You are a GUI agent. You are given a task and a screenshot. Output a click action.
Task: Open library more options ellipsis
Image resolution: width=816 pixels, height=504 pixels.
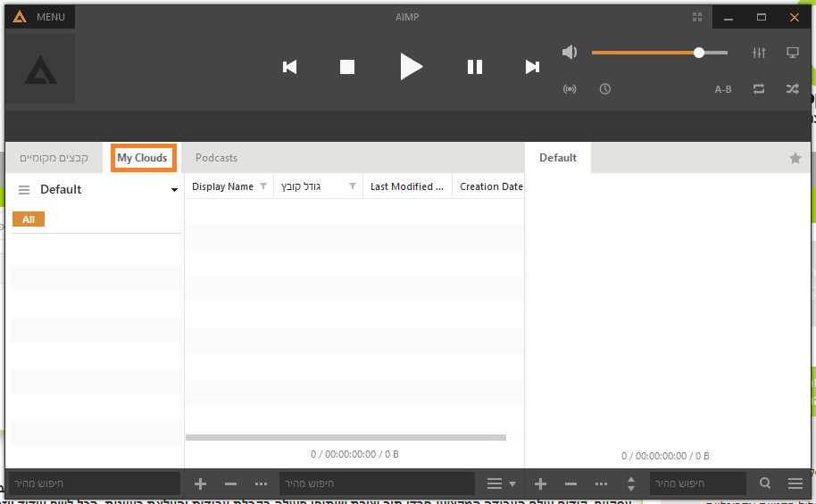pos(262,484)
